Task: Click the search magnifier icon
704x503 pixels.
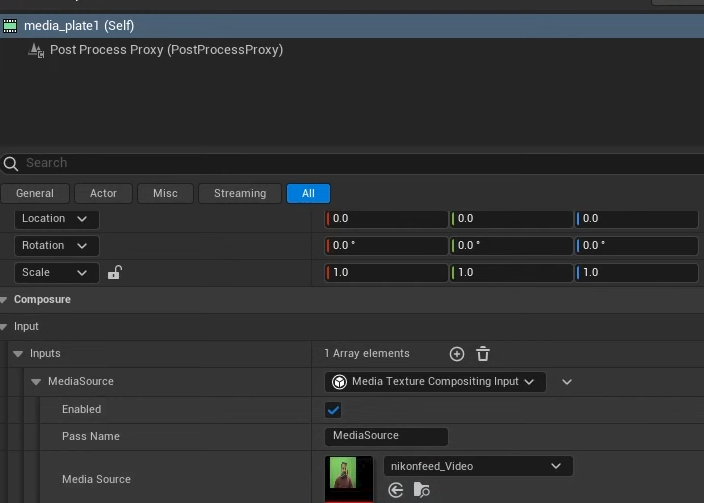Action: (11, 163)
